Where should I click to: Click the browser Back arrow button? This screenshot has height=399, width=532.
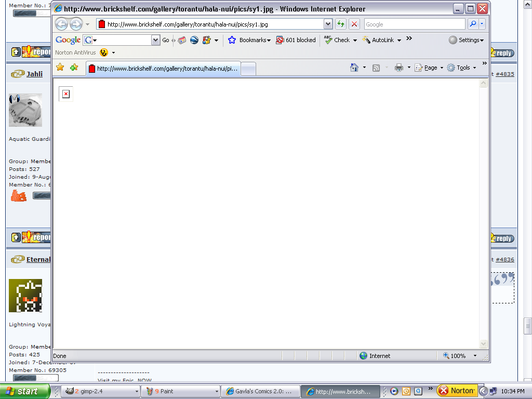62,24
